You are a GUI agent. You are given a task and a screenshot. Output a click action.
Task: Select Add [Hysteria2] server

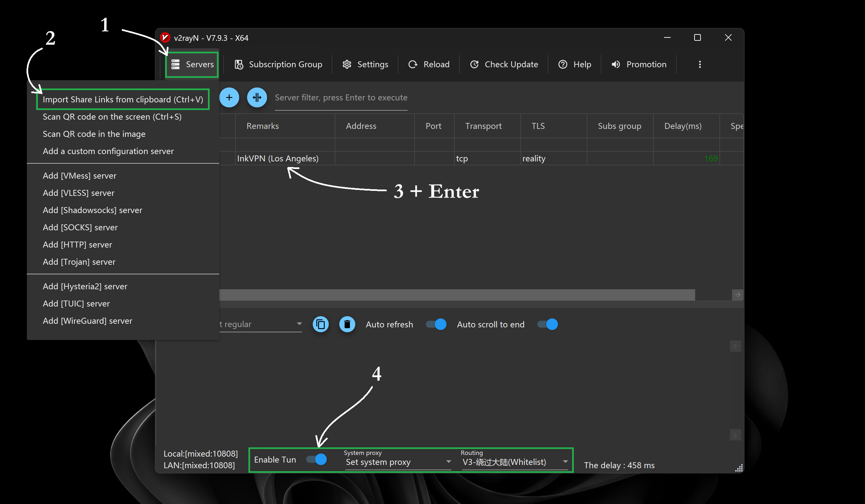coord(123,287)
